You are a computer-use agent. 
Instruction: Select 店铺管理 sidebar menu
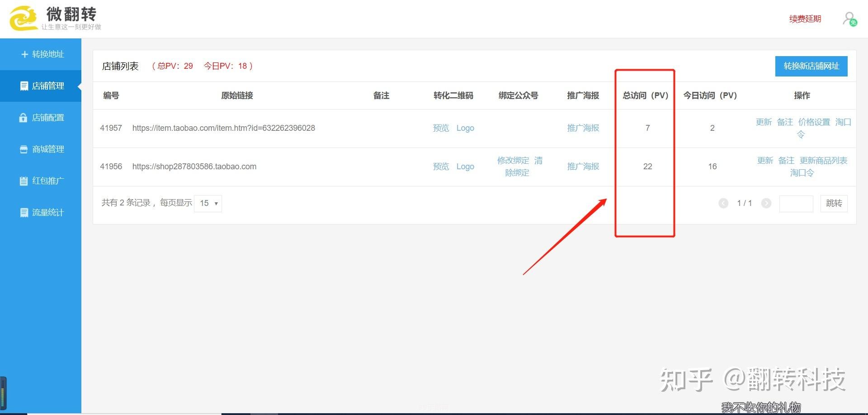(41, 86)
